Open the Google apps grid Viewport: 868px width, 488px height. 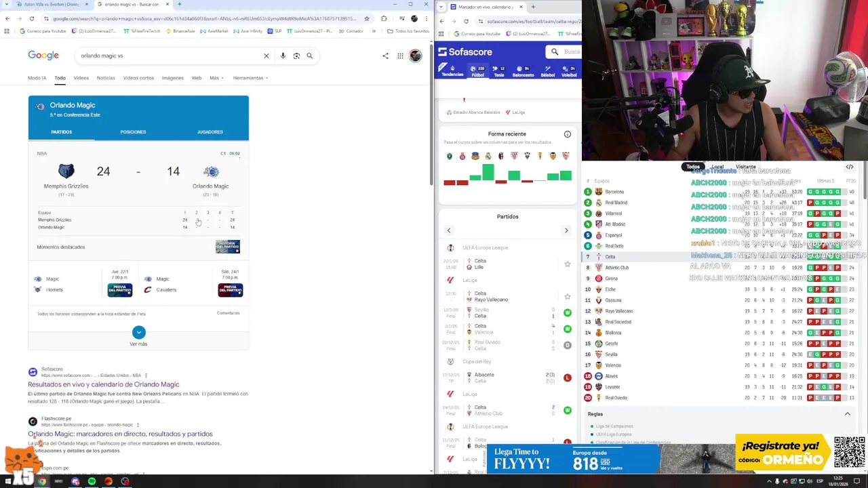pos(401,56)
